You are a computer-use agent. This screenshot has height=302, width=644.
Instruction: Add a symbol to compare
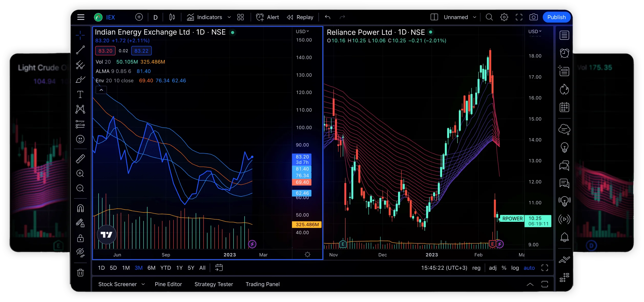[139, 17]
